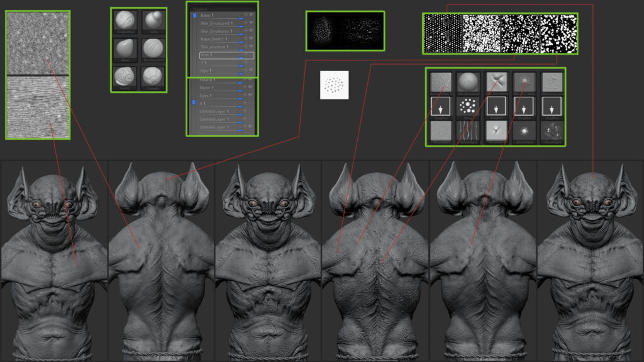644x362 pixels.
Task: Select the Skin_element 1 layer
Action: [226, 47]
